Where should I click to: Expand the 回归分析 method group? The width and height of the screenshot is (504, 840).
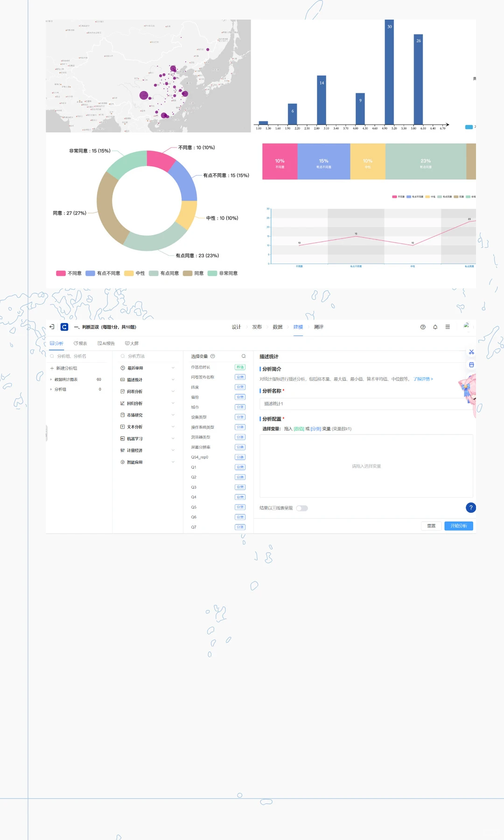(173, 403)
